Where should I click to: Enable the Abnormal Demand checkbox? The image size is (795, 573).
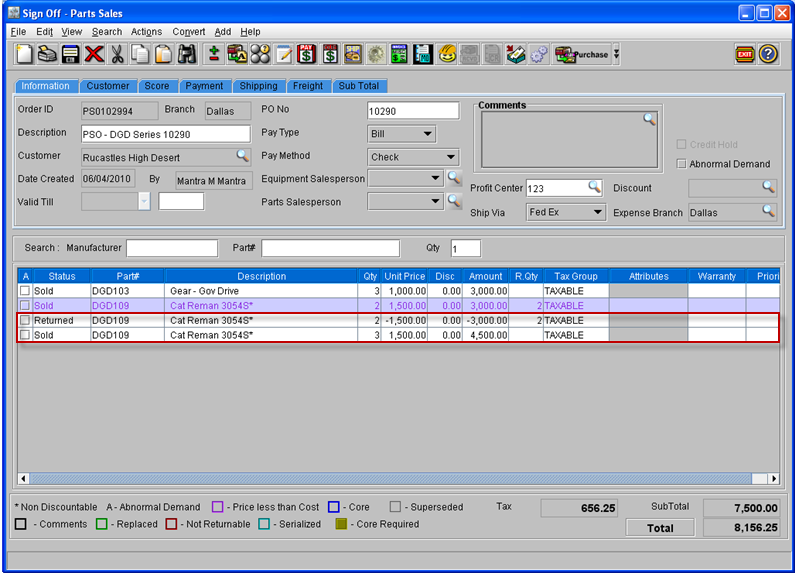pyautogui.click(x=681, y=164)
